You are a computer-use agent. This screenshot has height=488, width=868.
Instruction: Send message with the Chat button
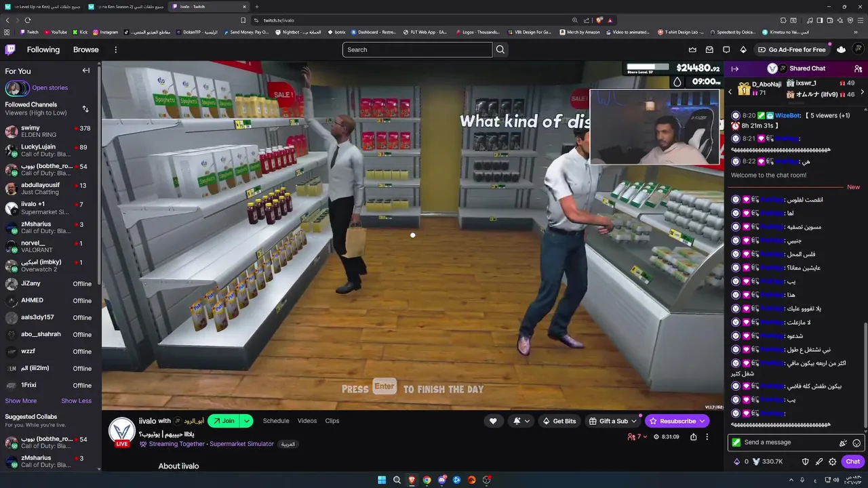[x=853, y=462]
